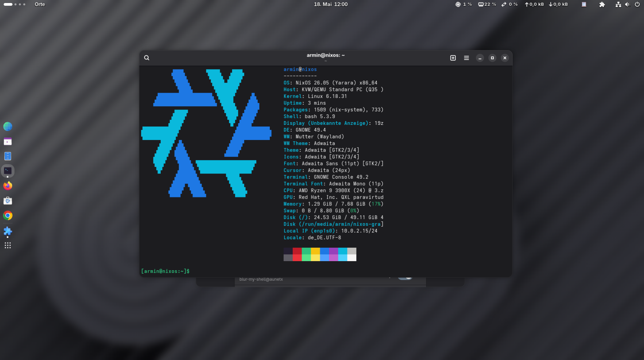This screenshot has width=644, height=360.
Task: Click the 'Kernel: Linux 6.18.31' line
Action: click(315, 96)
